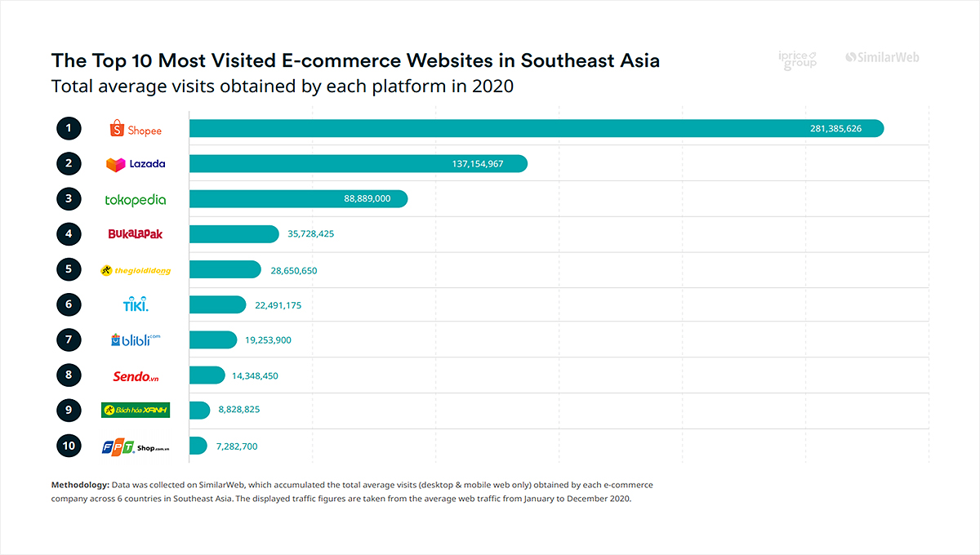This screenshot has width=980, height=555.
Task: Click the Lazada bar value 137,154,967
Action: pyautogui.click(x=478, y=164)
